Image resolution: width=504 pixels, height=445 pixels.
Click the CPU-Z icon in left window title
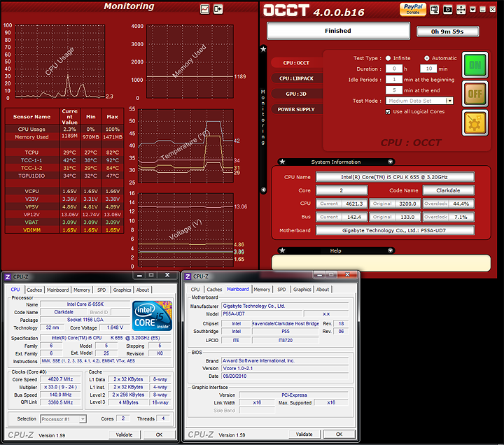pyautogui.click(x=8, y=276)
